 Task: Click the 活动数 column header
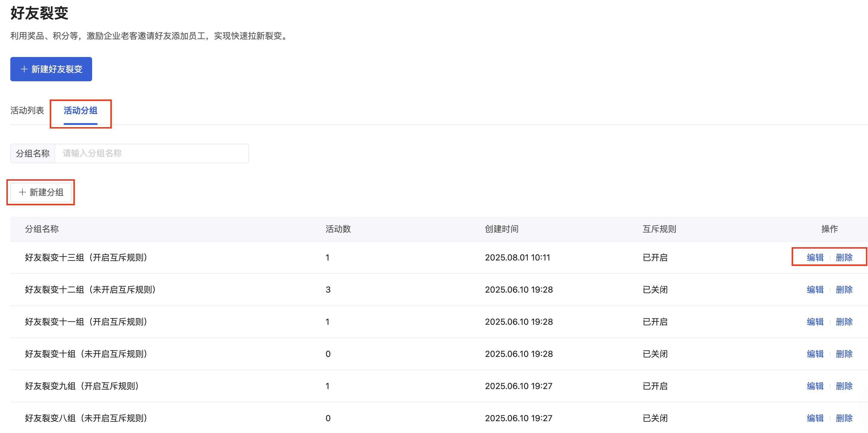click(338, 229)
